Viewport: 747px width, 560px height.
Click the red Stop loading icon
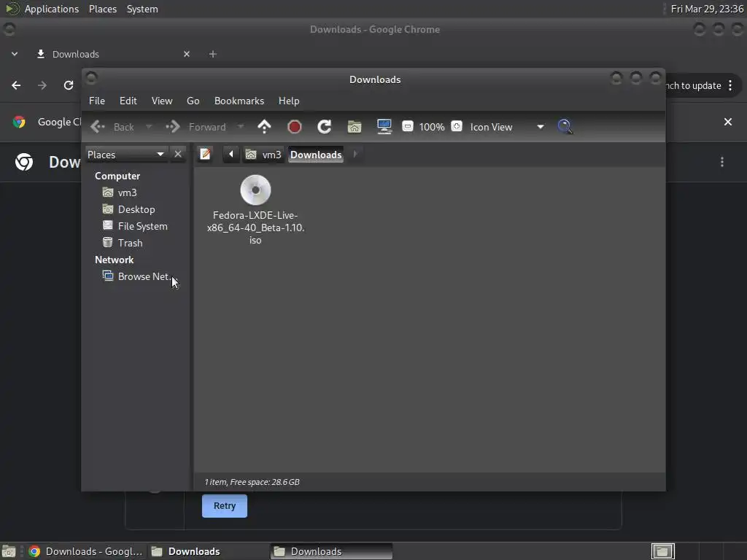[295, 127]
